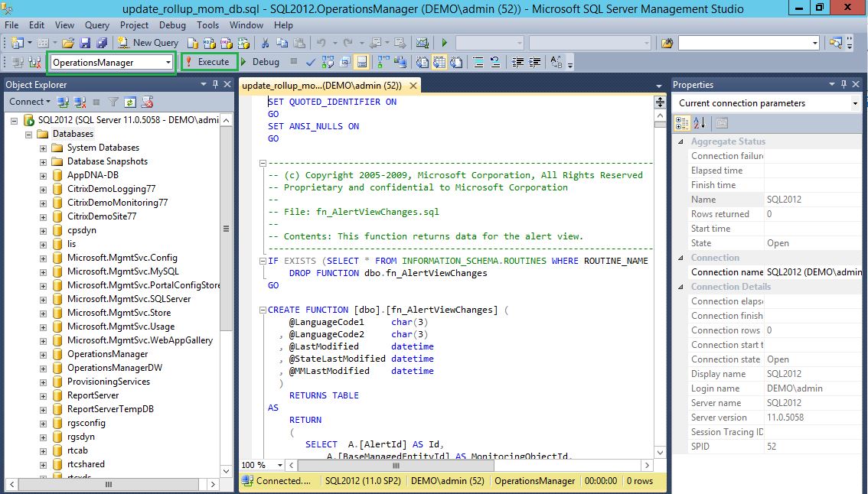Click the Increase Indent icon
Viewport: 868px width, 494px height.
(x=536, y=62)
